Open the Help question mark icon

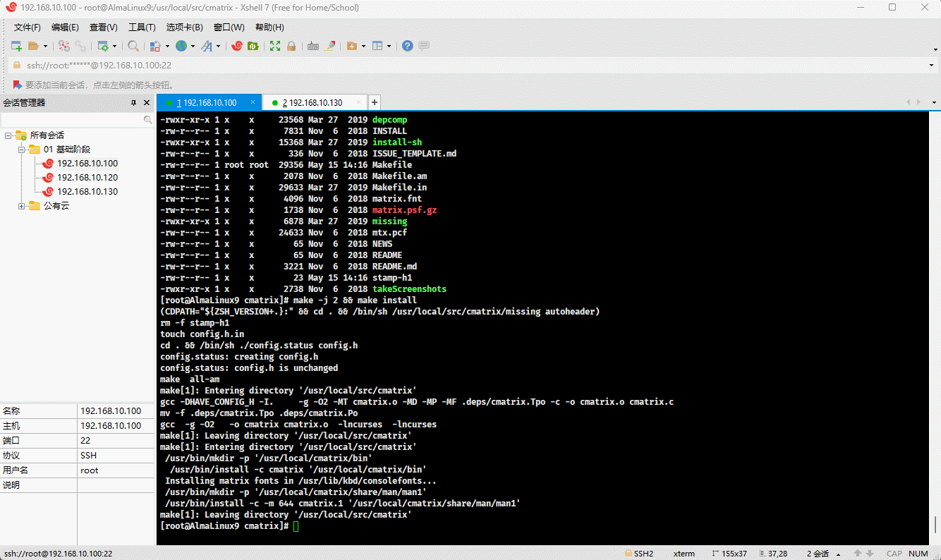pos(407,46)
